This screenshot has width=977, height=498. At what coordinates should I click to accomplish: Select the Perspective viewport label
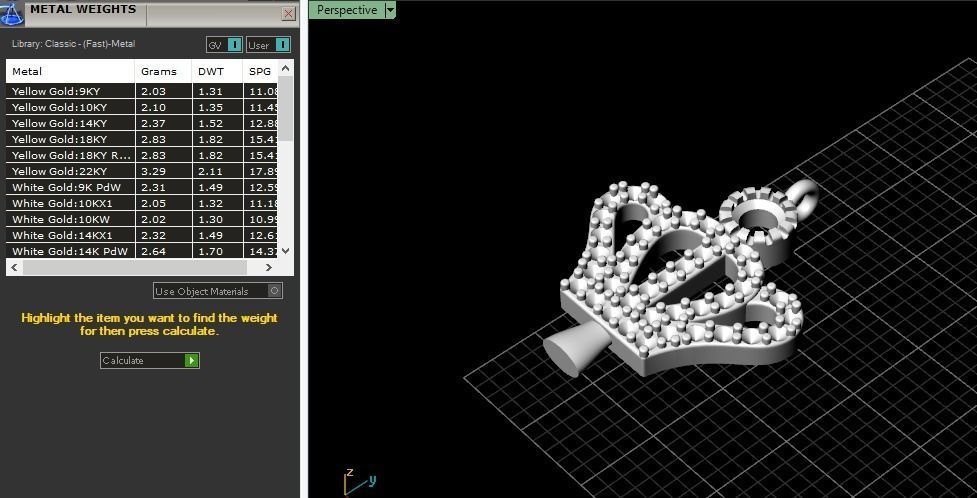pos(347,10)
